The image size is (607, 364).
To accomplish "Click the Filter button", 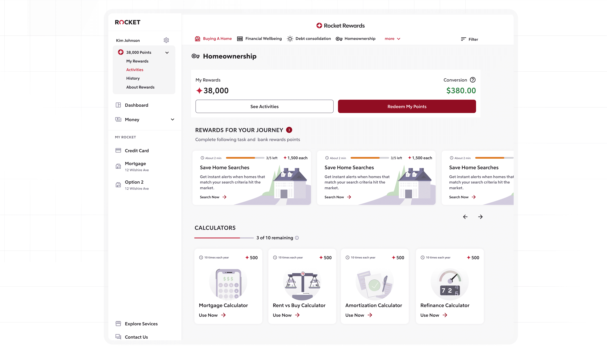I will (469, 39).
